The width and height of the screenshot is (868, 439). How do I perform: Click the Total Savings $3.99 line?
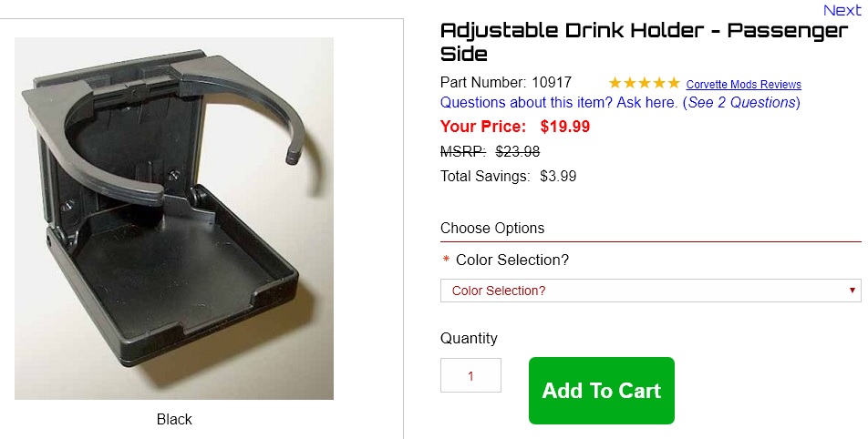pyautogui.click(x=508, y=177)
